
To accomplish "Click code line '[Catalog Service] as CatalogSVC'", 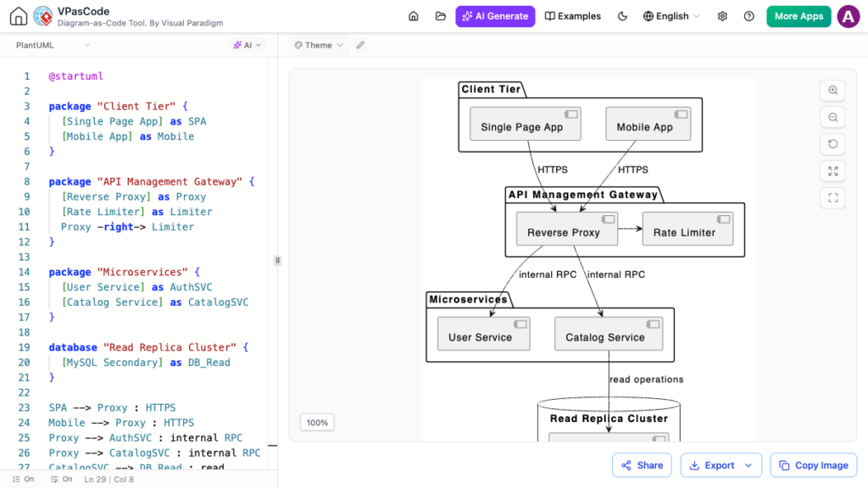I will 155,302.
